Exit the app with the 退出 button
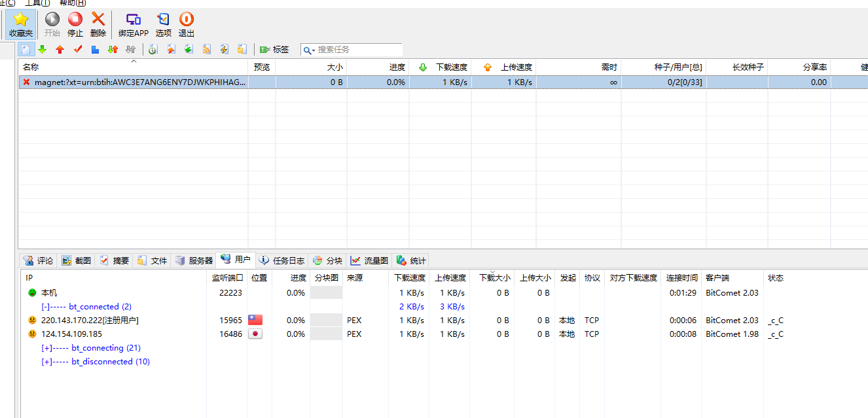 (x=187, y=25)
